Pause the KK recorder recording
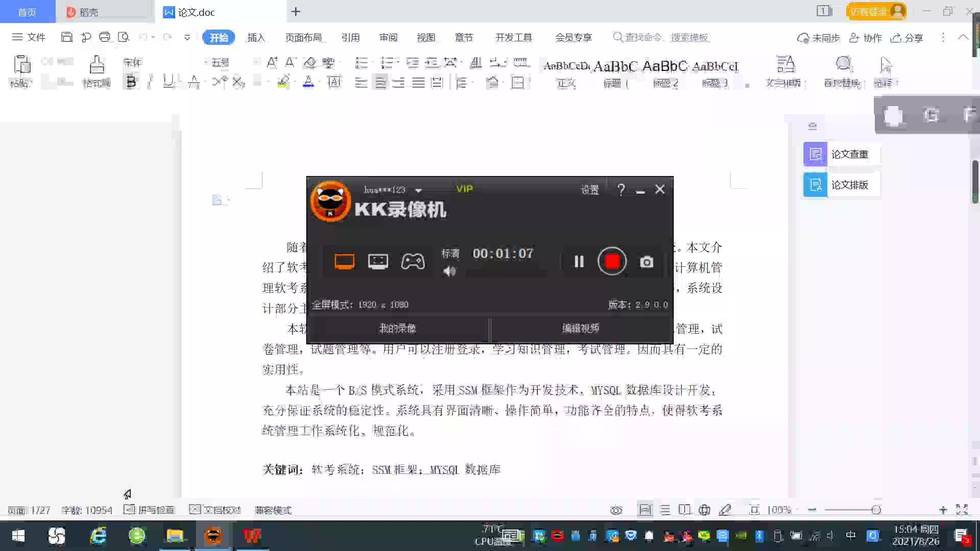Screen dimensions: 980x551 click(579, 262)
